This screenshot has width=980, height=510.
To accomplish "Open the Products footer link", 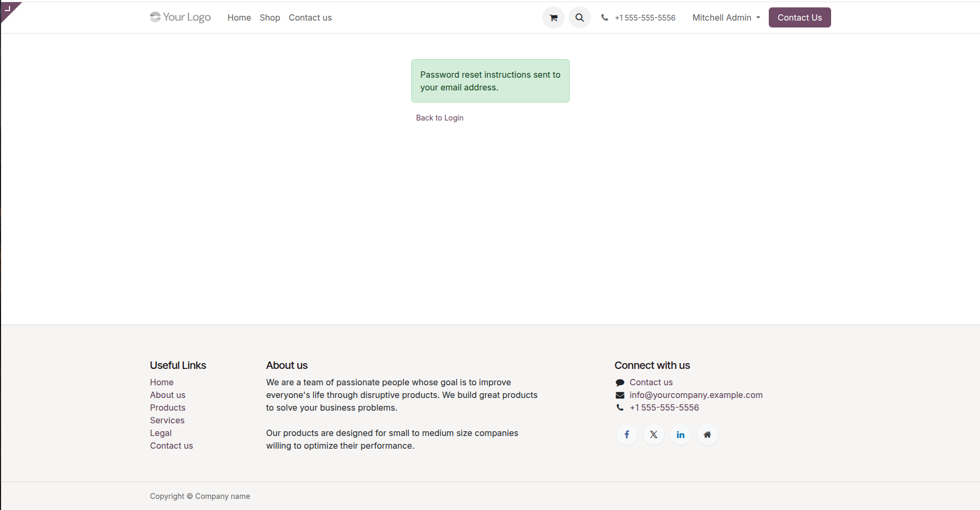I will point(167,407).
